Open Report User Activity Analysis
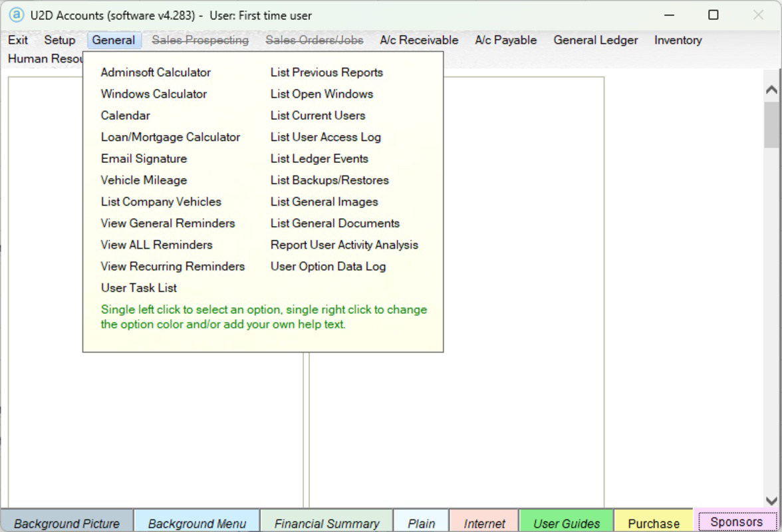 tap(344, 244)
